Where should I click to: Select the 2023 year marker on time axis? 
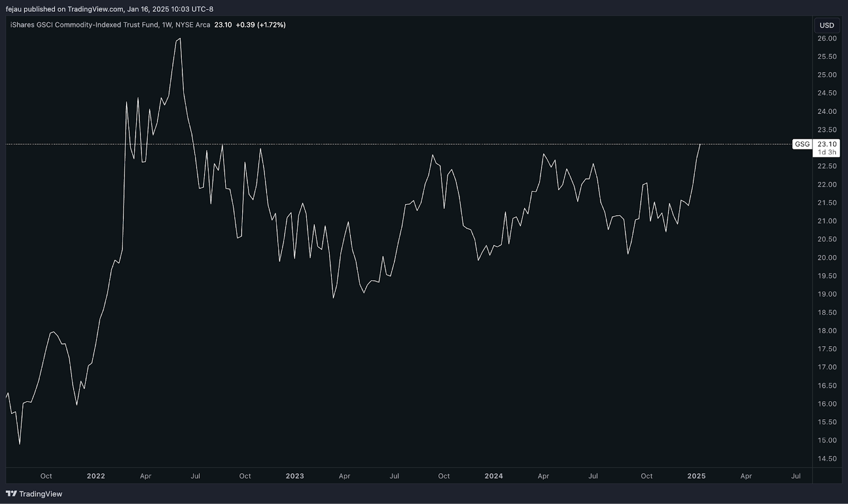[295, 476]
